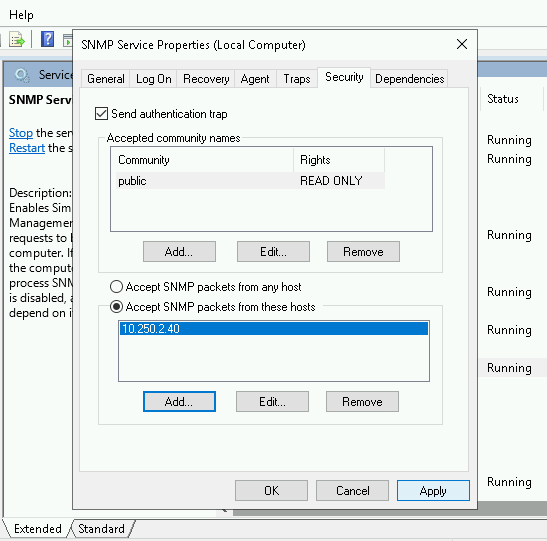This screenshot has height=541, width=547.
Task: Open the Help menu
Action: pyautogui.click(x=21, y=15)
